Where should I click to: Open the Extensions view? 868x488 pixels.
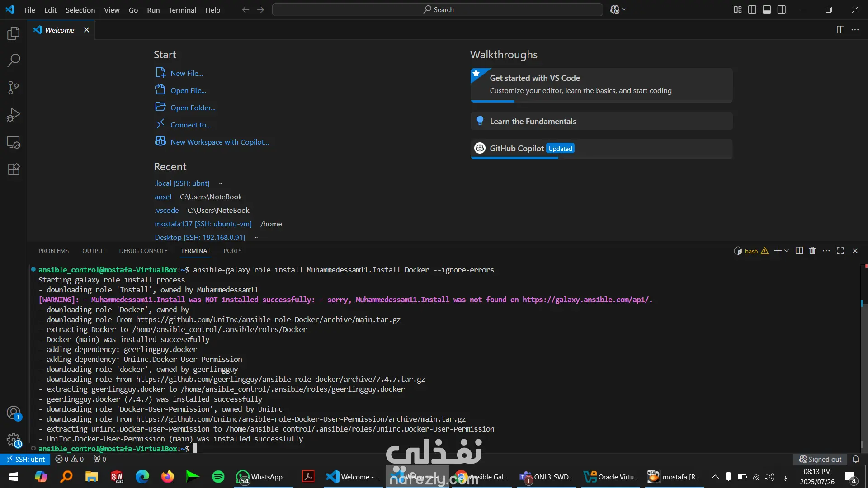[14, 169]
